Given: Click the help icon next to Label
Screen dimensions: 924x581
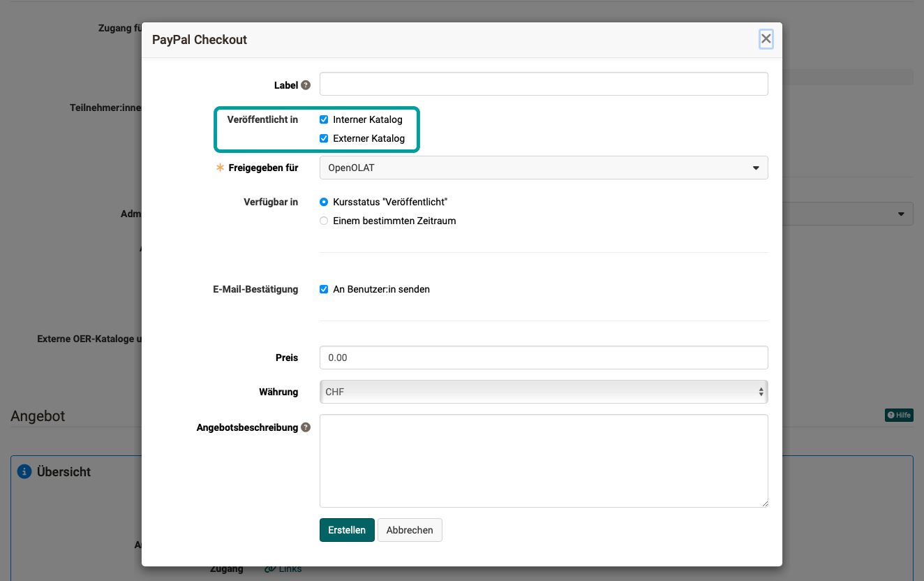Looking at the screenshot, I should [x=306, y=85].
